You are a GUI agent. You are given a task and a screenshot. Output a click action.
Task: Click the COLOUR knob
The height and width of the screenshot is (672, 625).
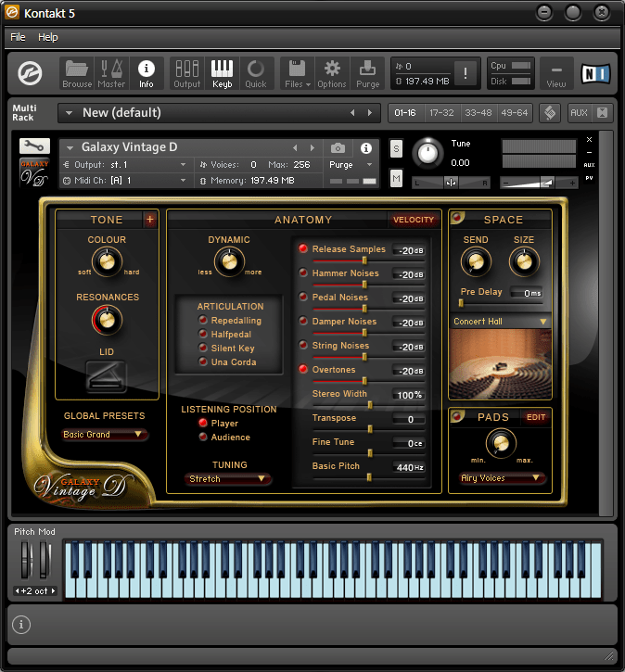coord(107,261)
